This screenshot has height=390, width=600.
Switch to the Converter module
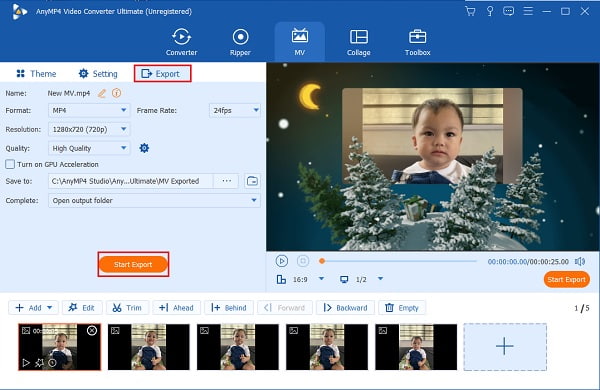[181, 42]
